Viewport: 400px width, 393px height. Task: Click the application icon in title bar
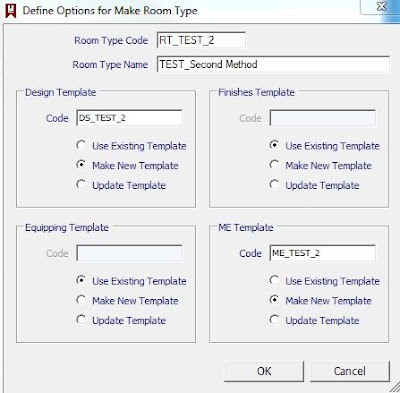(x=10, y=10)
